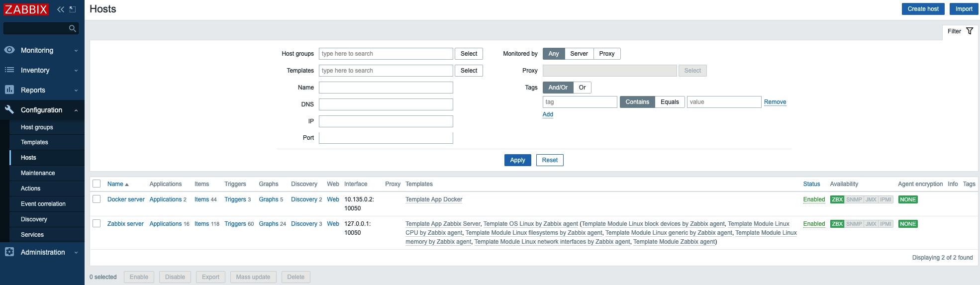The image size is (980, 285).
Task: Collapse the sidebar with double-chevron icon
Action: click(x=61, y=9)
